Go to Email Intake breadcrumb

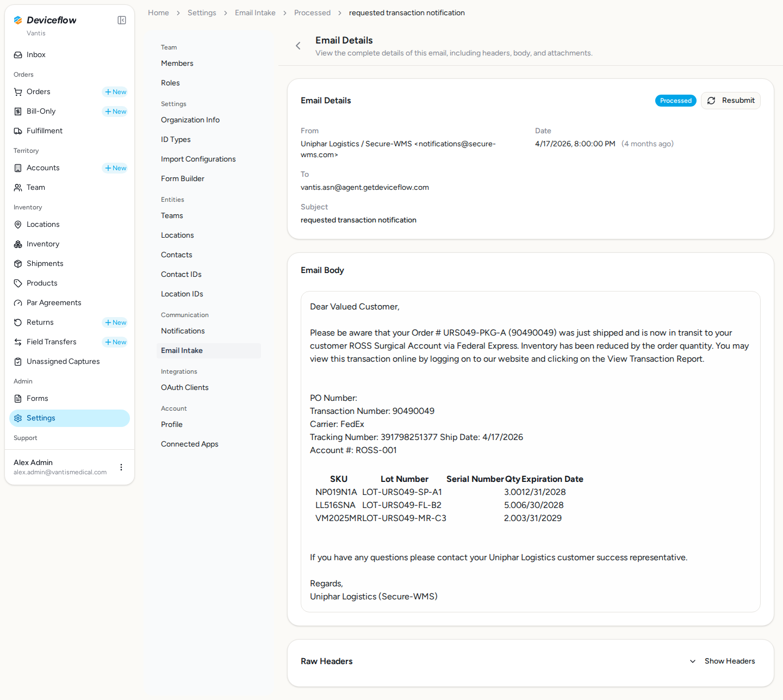pos(255,13)
